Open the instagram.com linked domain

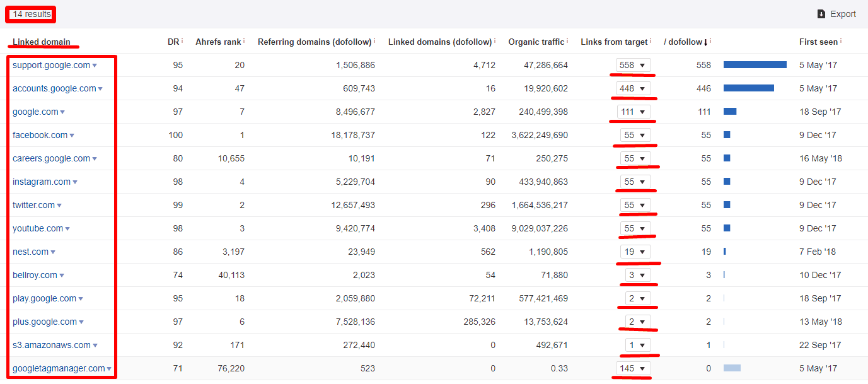[42, 182]
